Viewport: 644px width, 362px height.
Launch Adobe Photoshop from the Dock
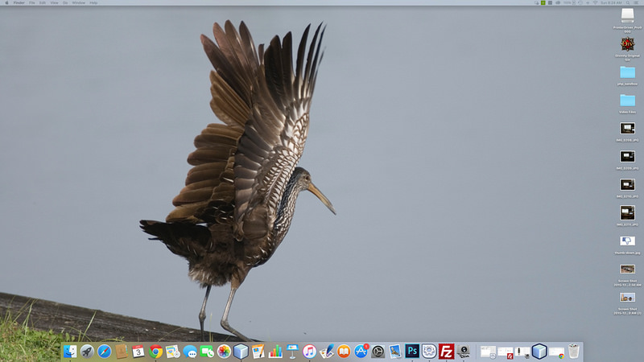click(412, 352)
